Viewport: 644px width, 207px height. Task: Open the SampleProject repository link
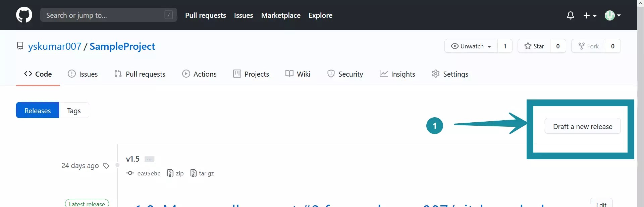[122, 46]
